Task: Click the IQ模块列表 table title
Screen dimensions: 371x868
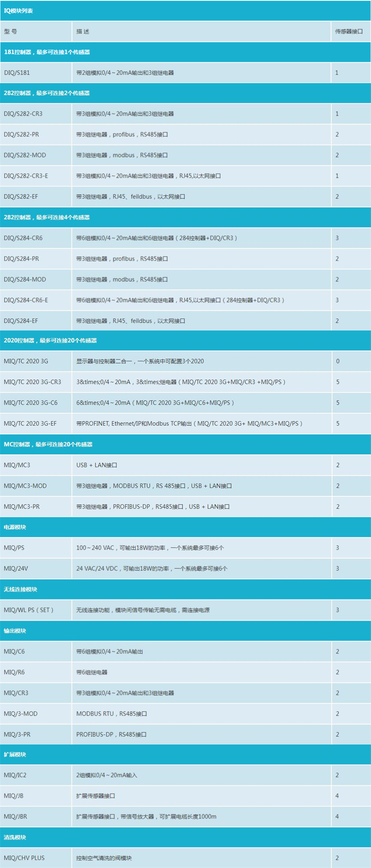Action: (18, 11)
